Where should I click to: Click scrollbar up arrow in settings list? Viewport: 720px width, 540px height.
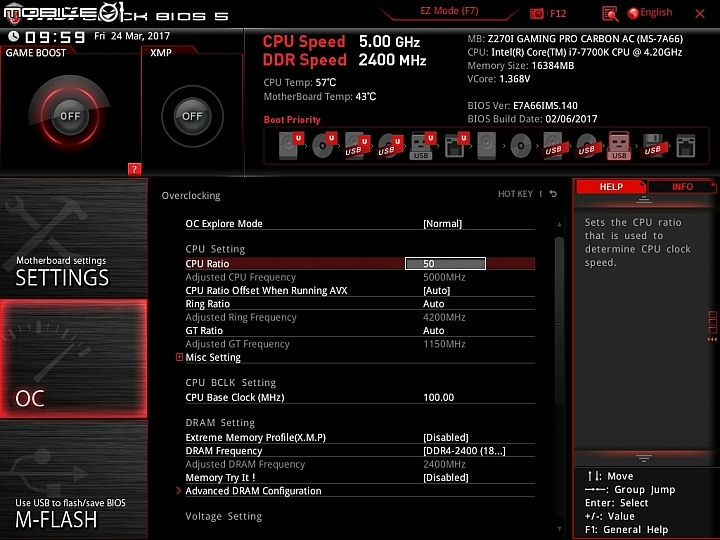pos(559,224)
